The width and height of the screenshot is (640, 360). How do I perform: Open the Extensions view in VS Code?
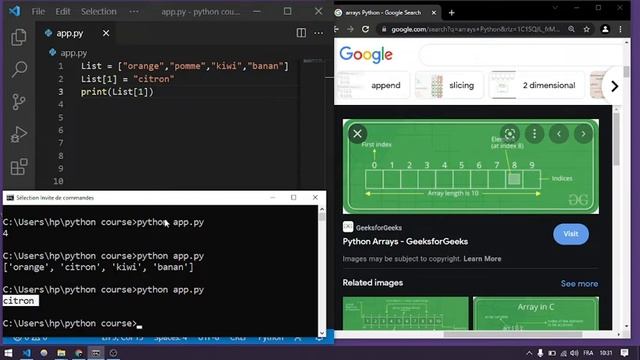click(x=19, y=167)
